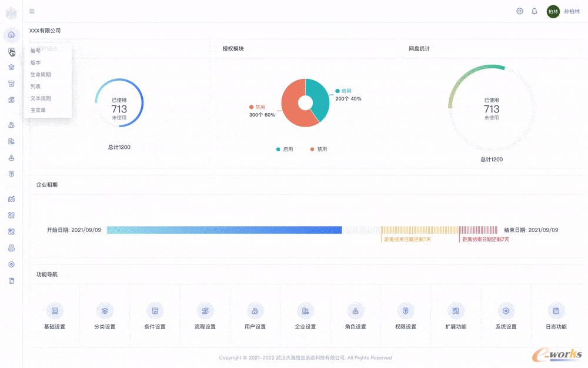Open the flow settings sidebar icon
The image size is (588, 368).
[x=12, y=100]
